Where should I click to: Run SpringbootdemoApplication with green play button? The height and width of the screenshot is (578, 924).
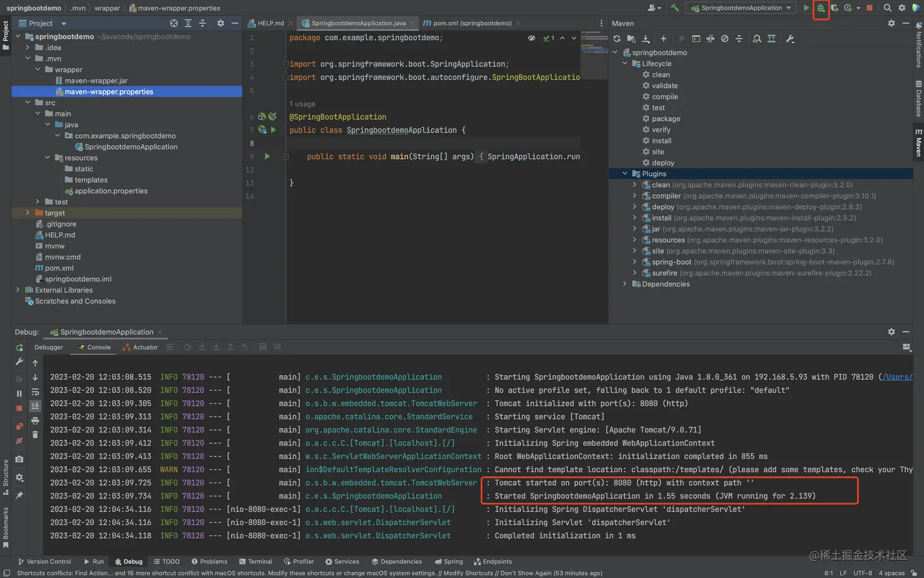pyautogui.click(x=806, y=8)
